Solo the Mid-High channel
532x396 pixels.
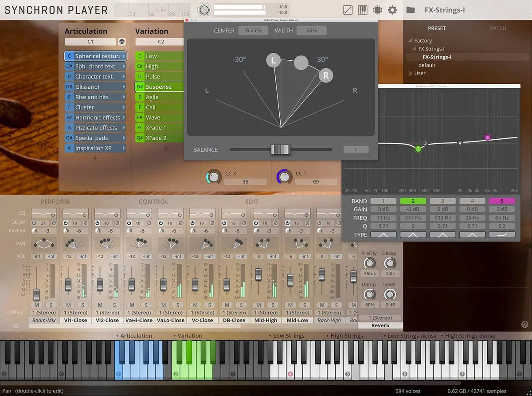[x=272, y=305]
